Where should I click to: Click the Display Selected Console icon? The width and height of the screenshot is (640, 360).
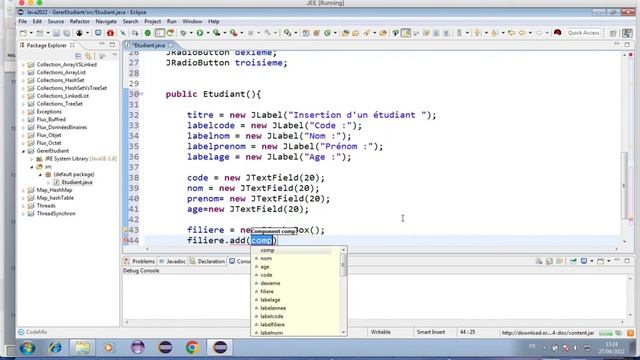click(584, 261)
